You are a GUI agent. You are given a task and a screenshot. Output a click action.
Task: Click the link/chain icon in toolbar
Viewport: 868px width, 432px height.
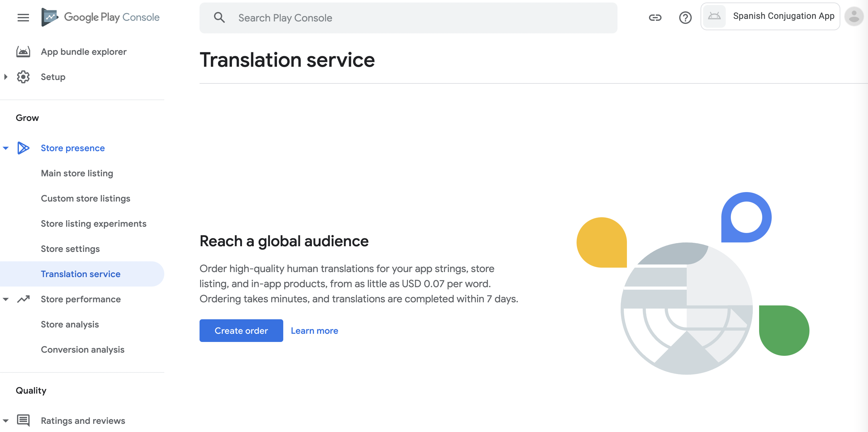(x=655, y=17)
